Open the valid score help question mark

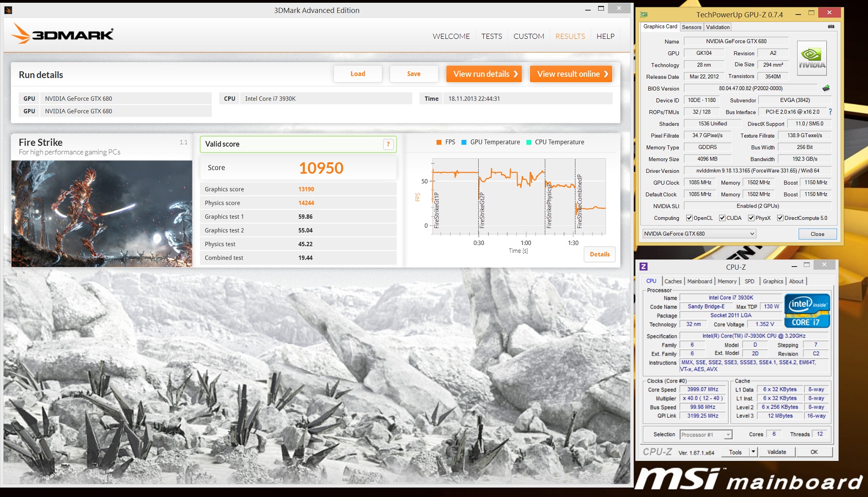[388, 144]
